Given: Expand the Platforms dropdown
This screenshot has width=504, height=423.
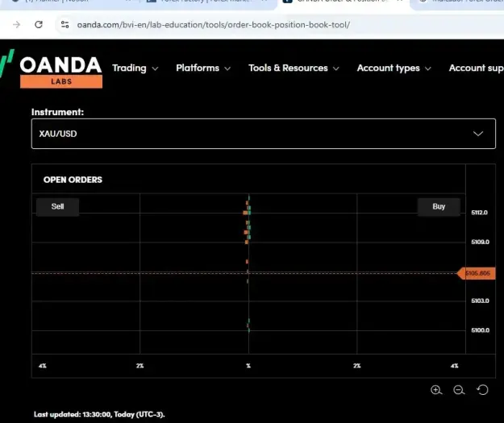Looking at the screenshot, I should point(203,68).
